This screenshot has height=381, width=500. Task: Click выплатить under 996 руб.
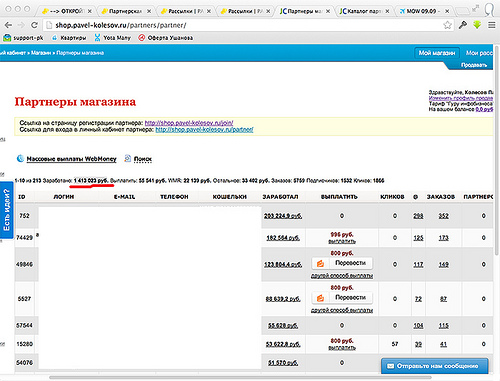click(342, 241)
